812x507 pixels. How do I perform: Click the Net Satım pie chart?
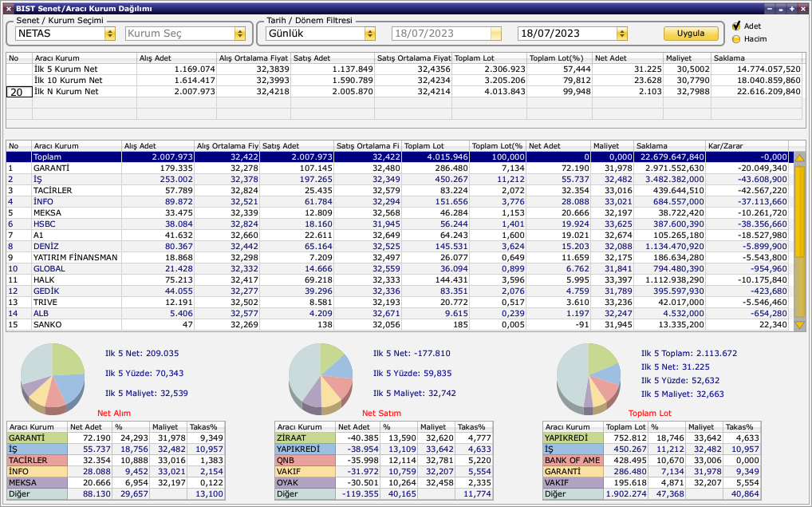(321, 378)
